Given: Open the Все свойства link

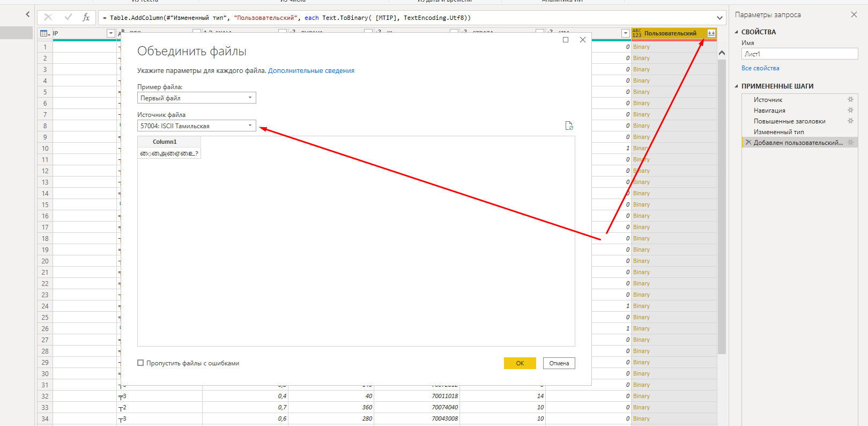Looking at the screenshot, I should tap(760, 68).
